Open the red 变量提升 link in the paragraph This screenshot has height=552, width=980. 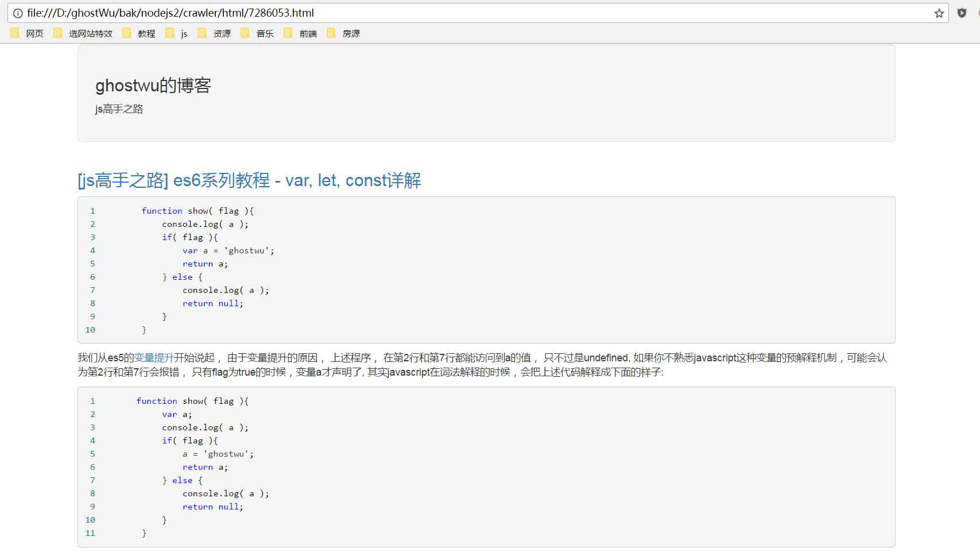154,357
